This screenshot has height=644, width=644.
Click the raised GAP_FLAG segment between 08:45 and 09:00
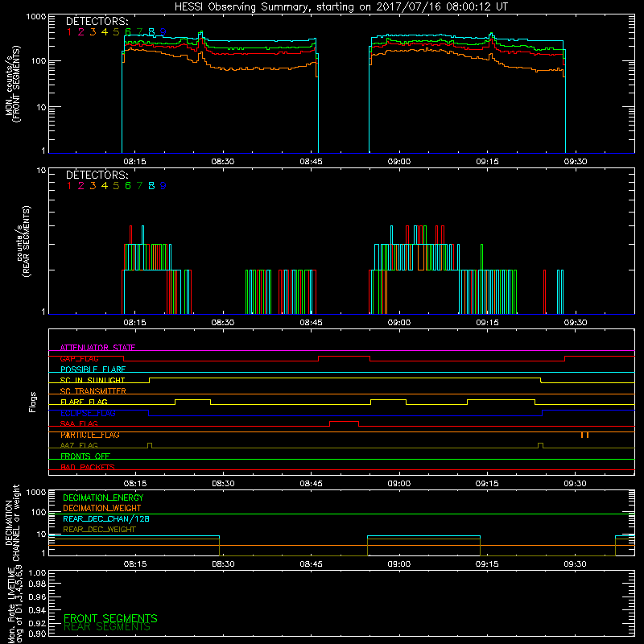tap(345, 357)
